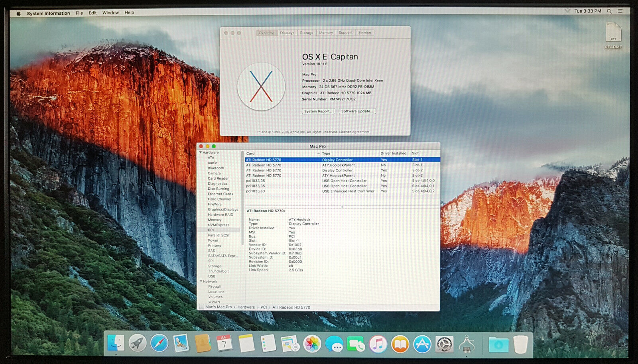Open Safari from the dock
The height and width of the screenshot is (364, 638).
(159, 343)
